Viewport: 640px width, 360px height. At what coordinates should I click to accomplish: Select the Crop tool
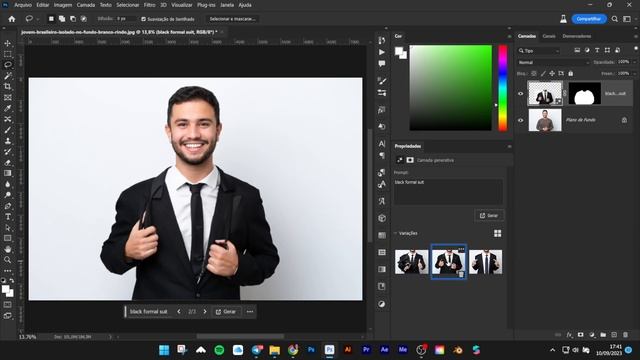[x=8, y=86]
